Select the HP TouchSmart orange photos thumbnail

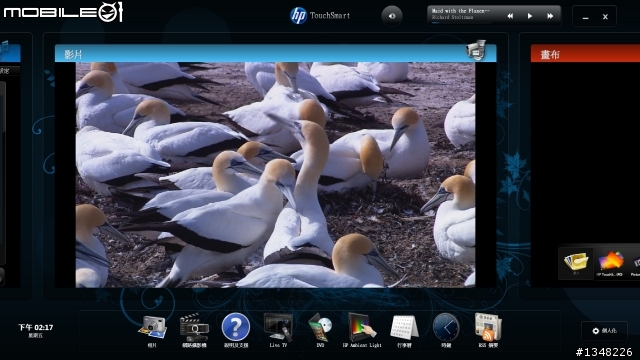611,262
